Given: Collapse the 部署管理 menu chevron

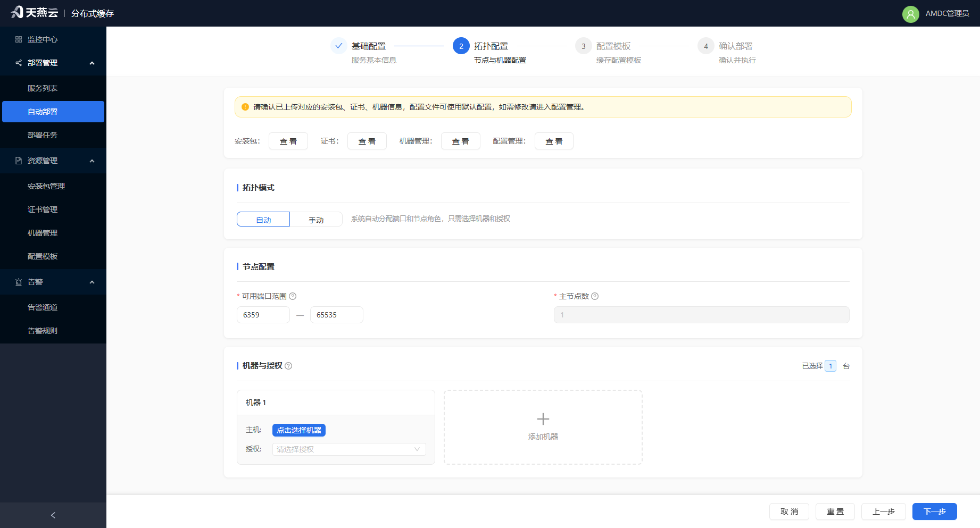Looking at the screenshot, I should (92, 63).
